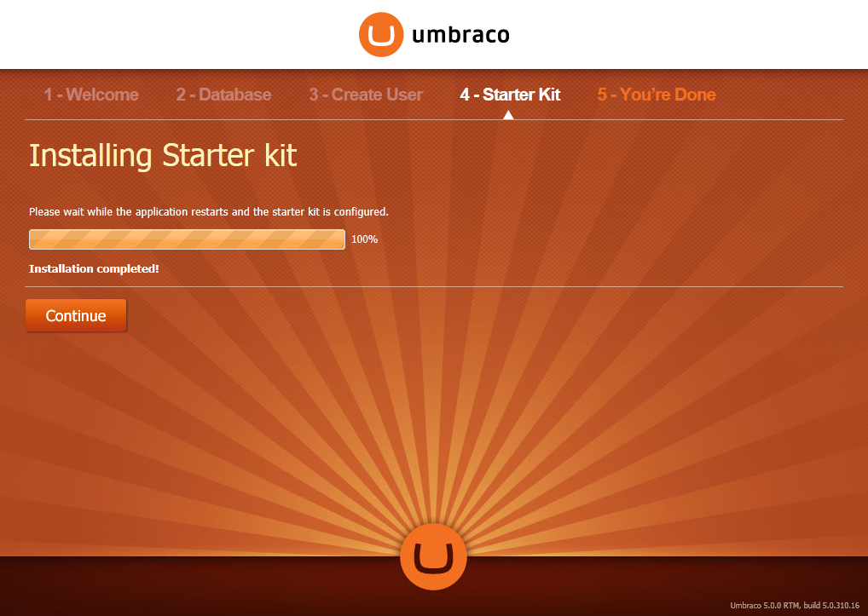Click the large Umbraco logo in the footer
The image size is (868, 616).
(x=433, y=557)
